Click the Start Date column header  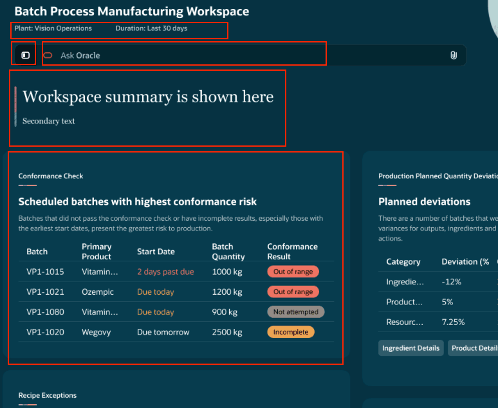[x=156, y=251]
